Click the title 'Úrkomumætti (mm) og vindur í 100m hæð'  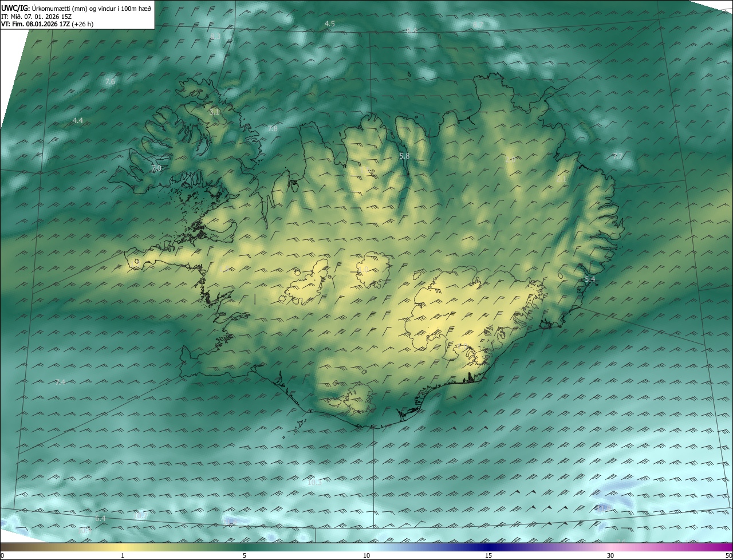tap(92, 8)
